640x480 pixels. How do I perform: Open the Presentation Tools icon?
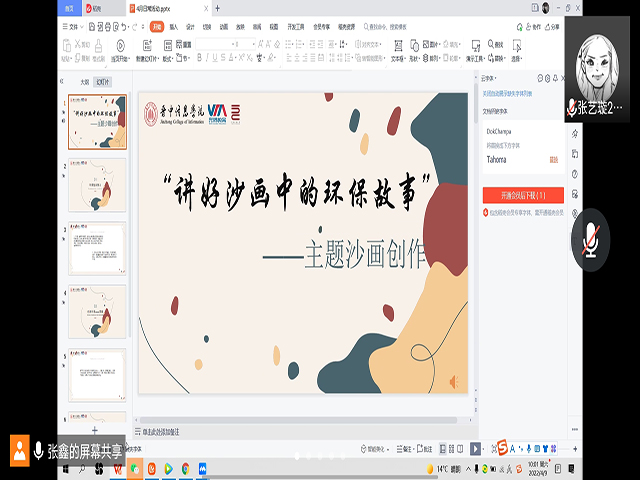(476, 45)
